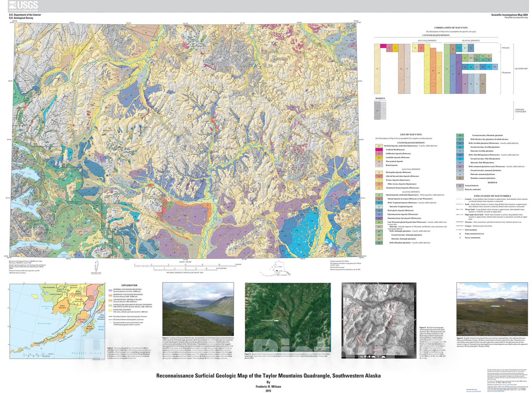Click the Moraine hachured line symbol
The width and height of the screenshot is (532, 393).
(x=460, y=222)
